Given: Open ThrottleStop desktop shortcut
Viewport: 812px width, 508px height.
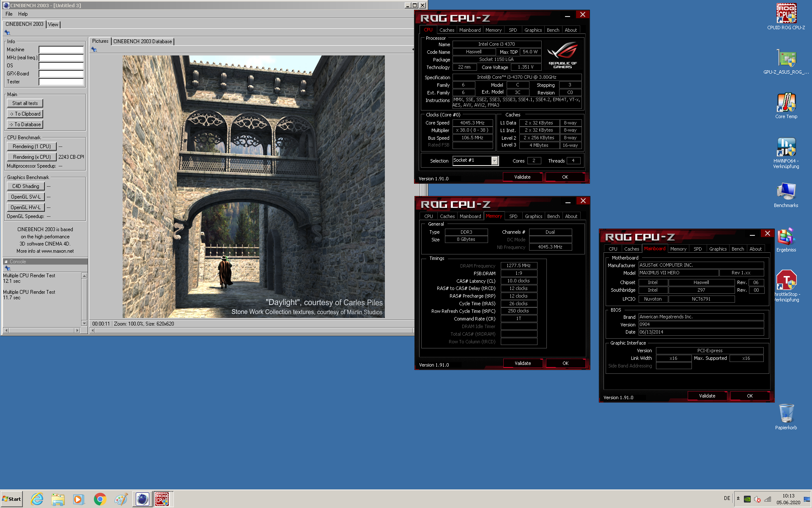Looking at the screenshot, I should (x=786, y=286).
